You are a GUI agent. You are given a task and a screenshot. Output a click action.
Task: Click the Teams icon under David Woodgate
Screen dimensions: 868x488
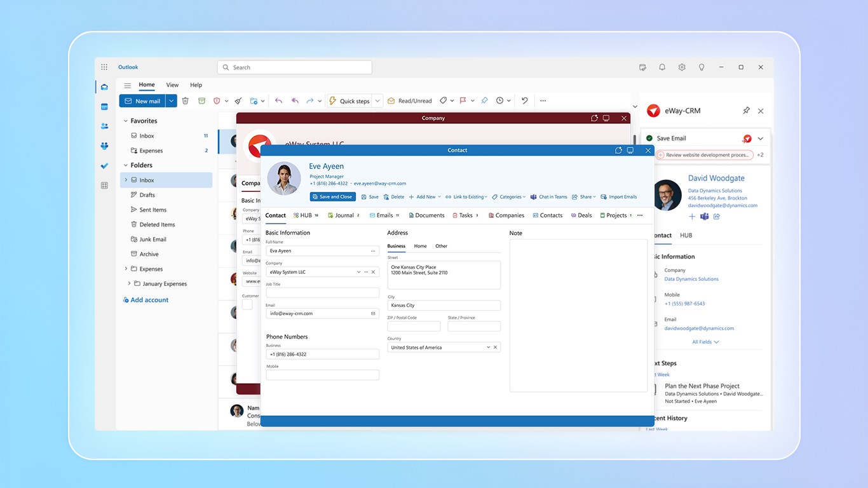pos(704,217)
